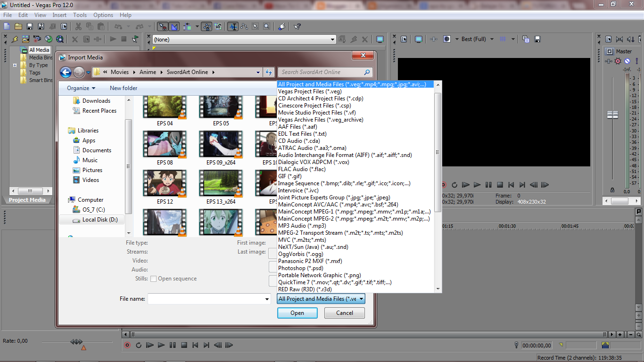The image size is (644, 362).
Task: Click the Stop button on bottom transport bar
Action: tap(184, 345)
